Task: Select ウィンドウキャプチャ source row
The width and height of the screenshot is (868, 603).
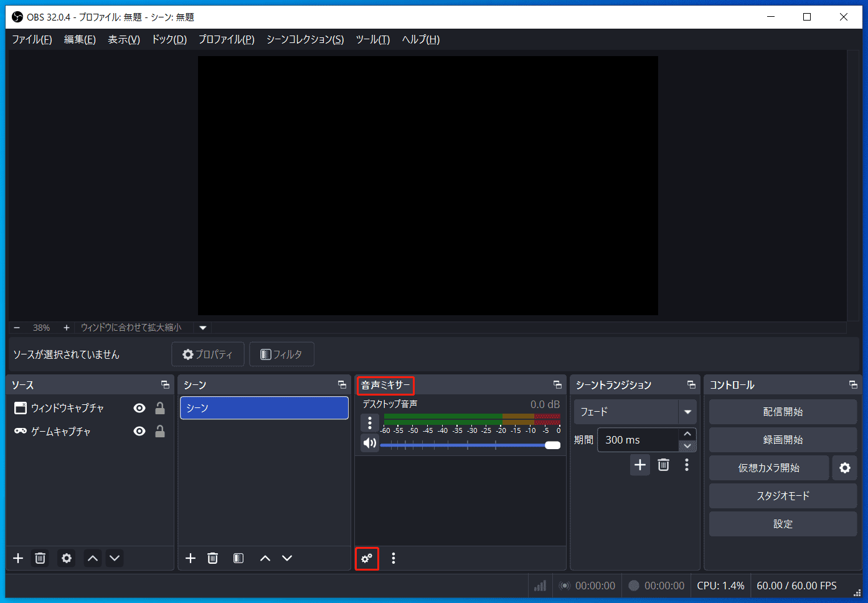Action: click(90, 408)
